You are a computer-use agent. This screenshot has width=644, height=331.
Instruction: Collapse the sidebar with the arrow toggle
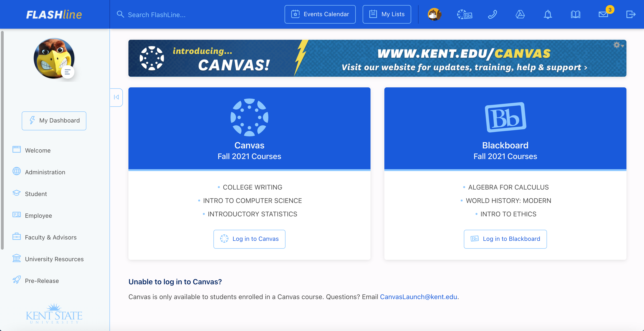(116, 97)
